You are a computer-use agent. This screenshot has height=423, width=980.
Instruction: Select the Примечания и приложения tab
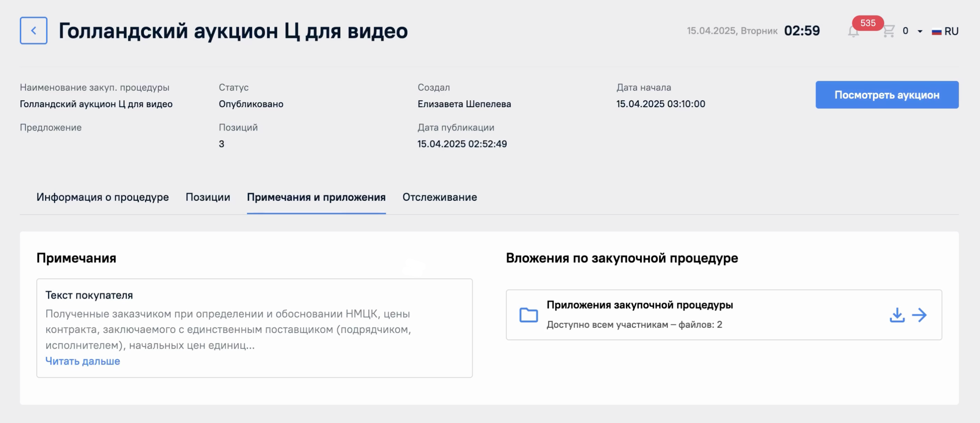pyautogui.click(x=316, y=197)
